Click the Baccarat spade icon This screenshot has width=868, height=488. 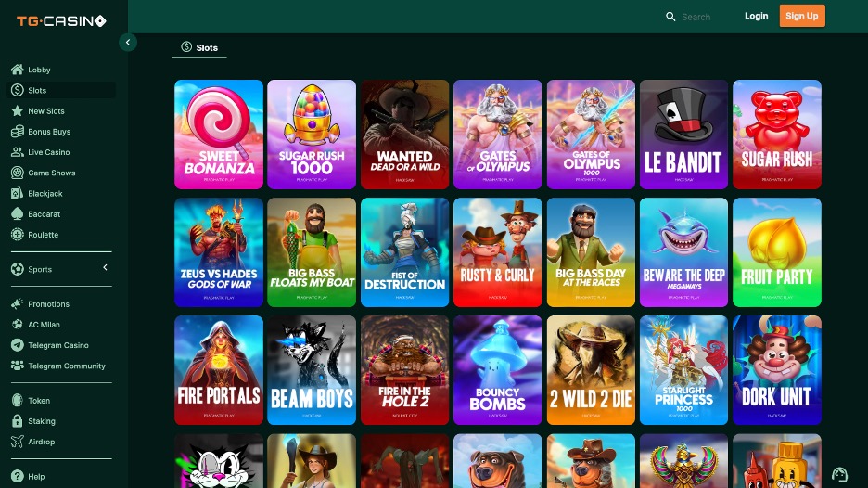17,214
